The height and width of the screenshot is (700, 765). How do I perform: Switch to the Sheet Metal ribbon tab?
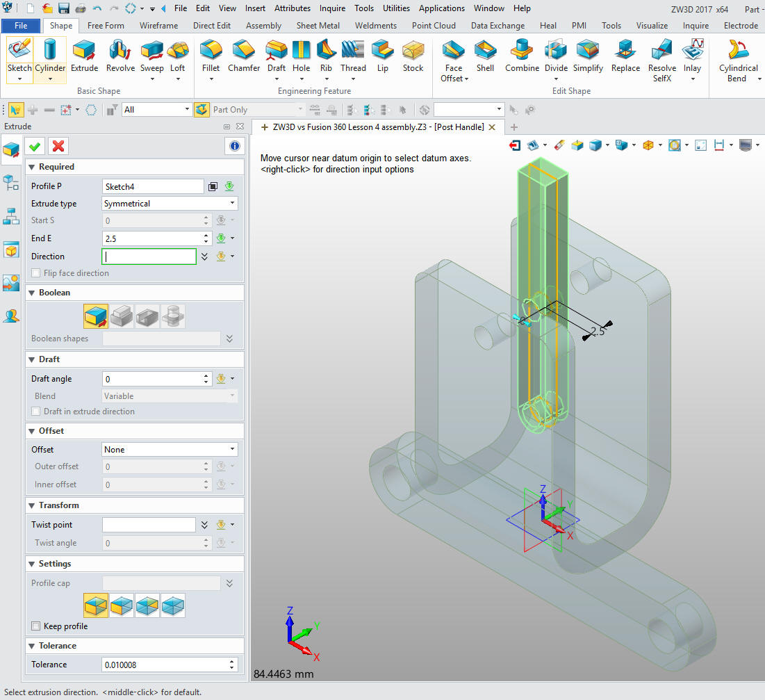tap(318, 26)
